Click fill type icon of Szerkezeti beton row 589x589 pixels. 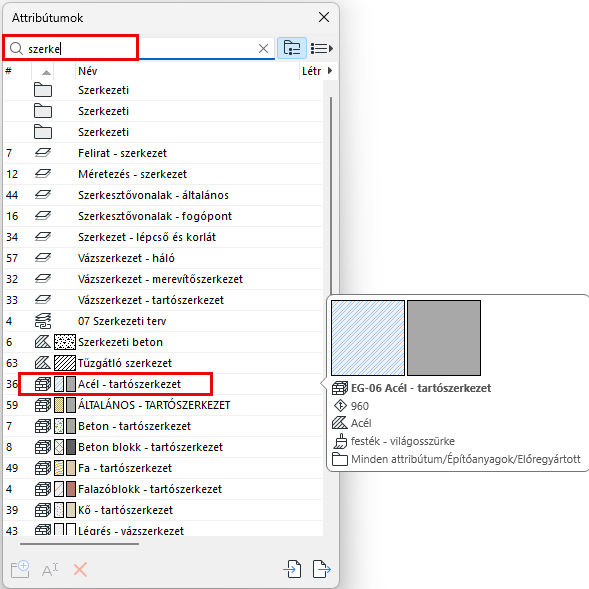click(x=43, y=342)
